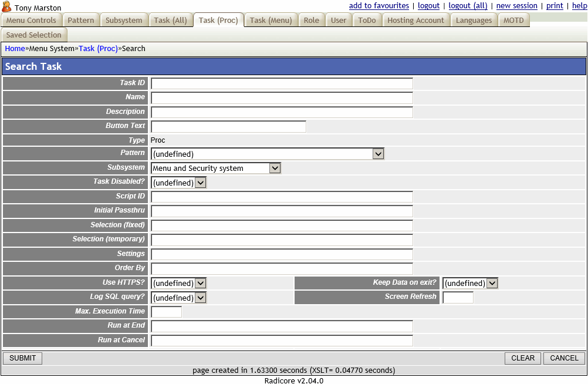The width and height of the screenshot is (588, 384).
Task: Open the Keep Data on exit? dropdown
Action: coord(492,282)
